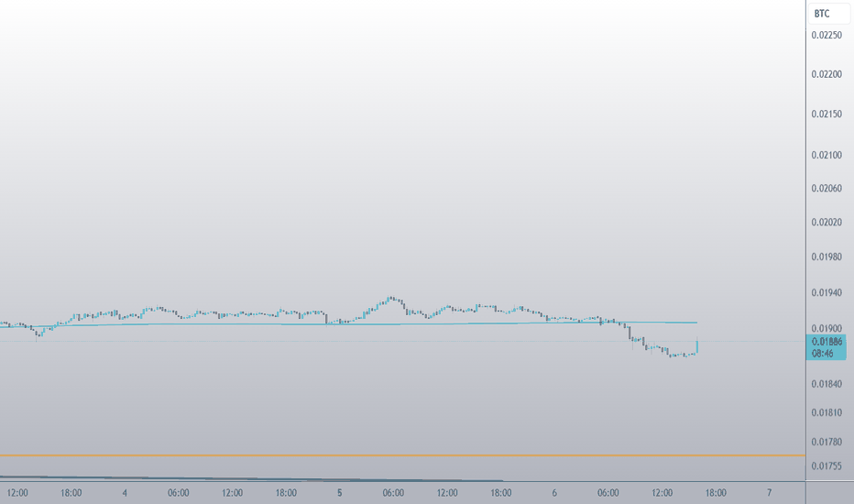The width and height of the screenshot is (854, 504).
Task: Open the BTC currency selector
Action: [827, 14]
